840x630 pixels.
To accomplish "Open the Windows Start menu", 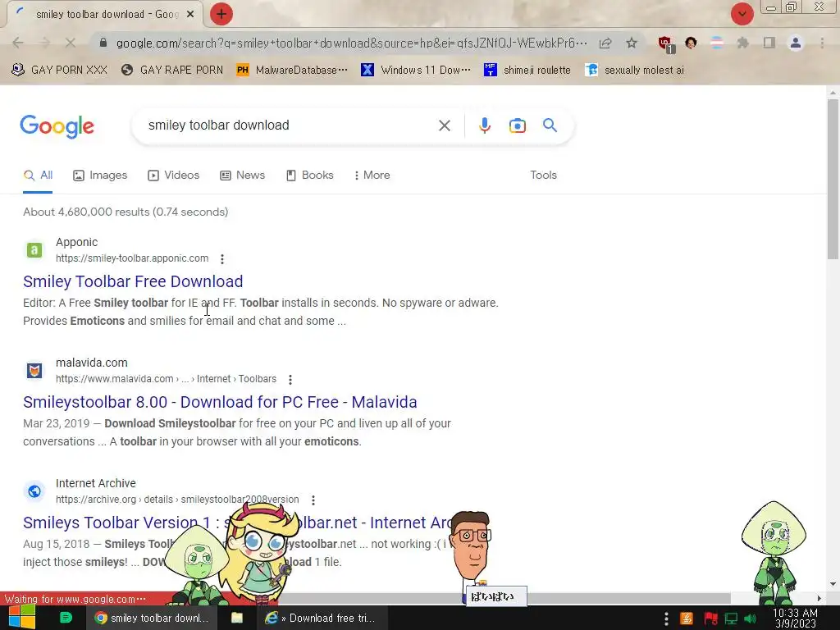I will click(x=22, y=618).
